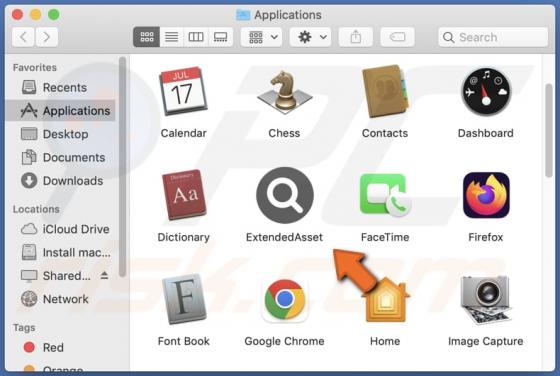The width and height of the screenshot is (560, 376).
Task: Open Downloads in the sidebar
Action: (61, 181)
